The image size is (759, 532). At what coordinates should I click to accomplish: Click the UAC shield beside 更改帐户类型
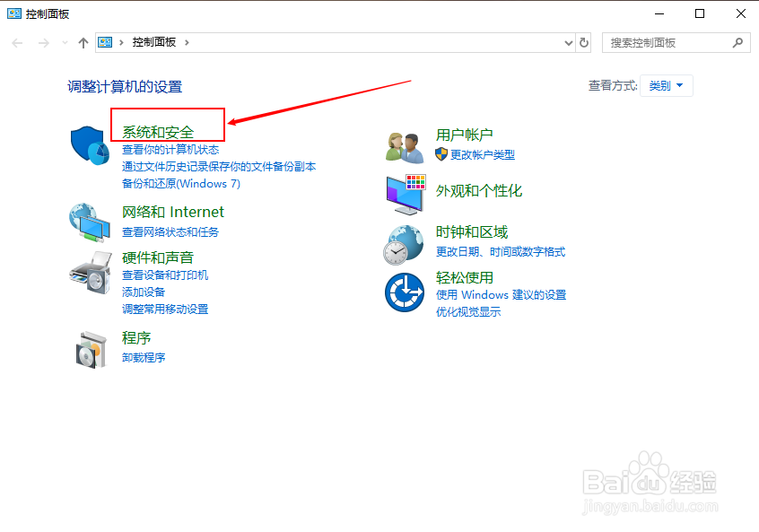pyautogui.click(x=441, y=154)
